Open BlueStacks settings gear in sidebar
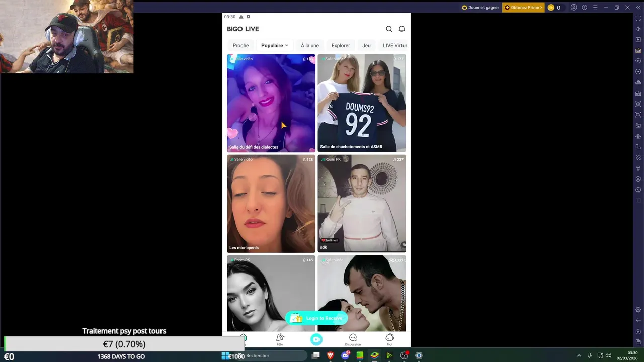The width and height of the screenshot is (644, 362). click(x=638, y=310)
